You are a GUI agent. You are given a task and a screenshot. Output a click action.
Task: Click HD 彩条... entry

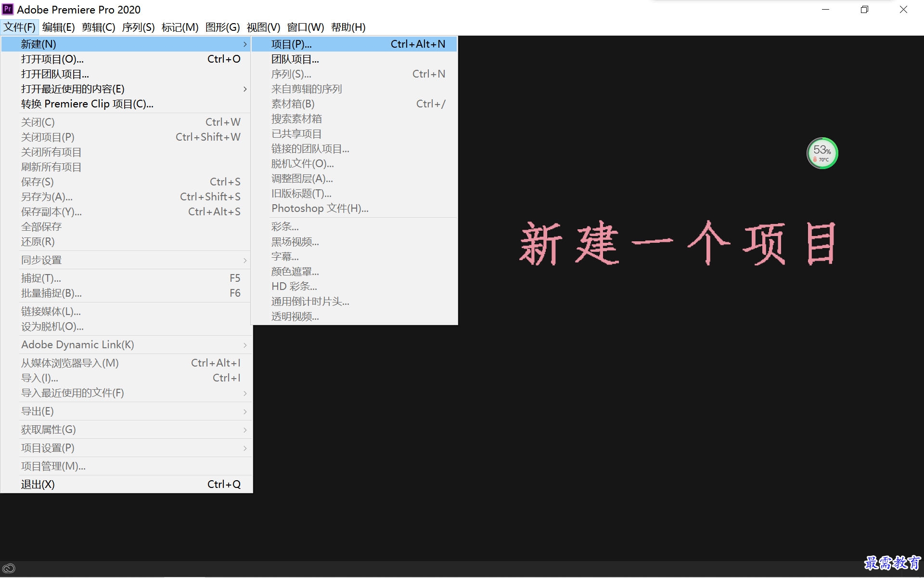tap(354, 286)
